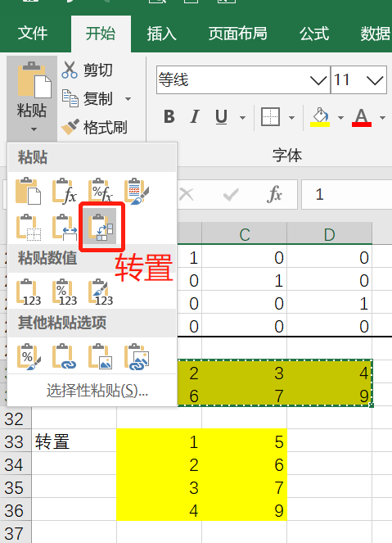Select keep source formatting paste icon
Image resolution: width=392 pixels, height=543 pixels.
click(x=137, y=191)
